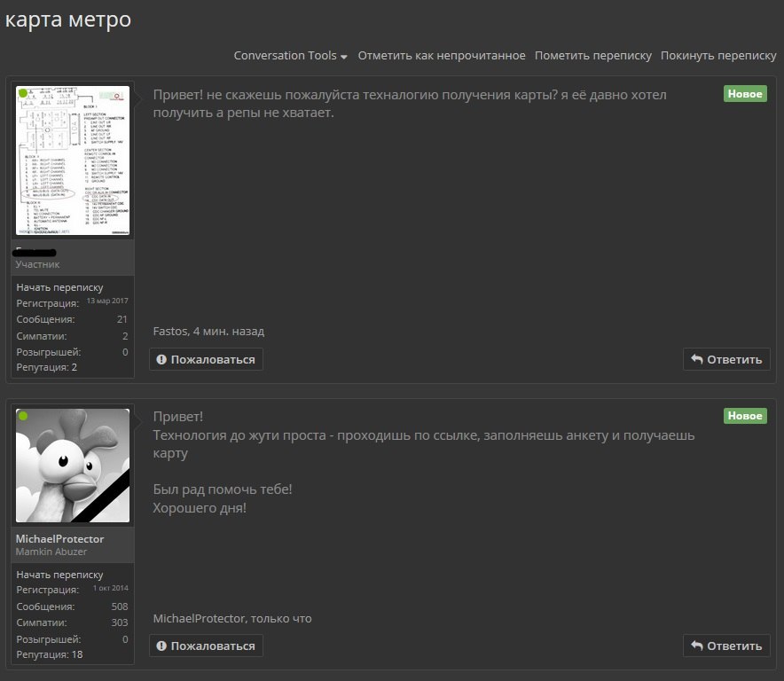Open the Conversation Tools dropdown

coord(291,56)
